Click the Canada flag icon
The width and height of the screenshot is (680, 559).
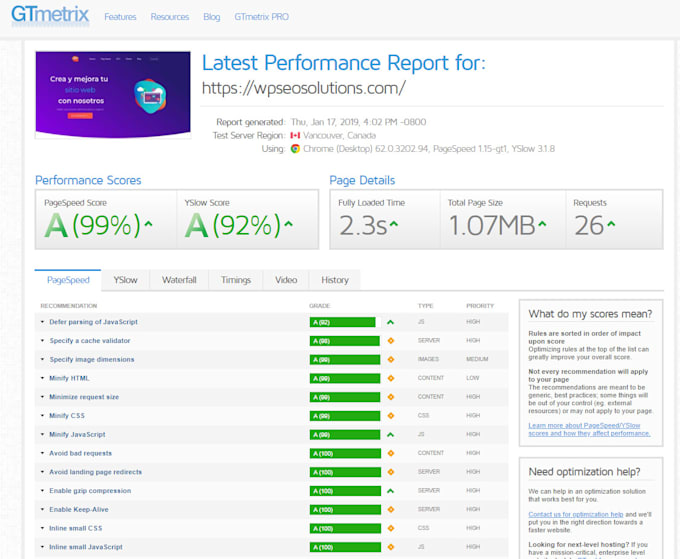point(295,135)
